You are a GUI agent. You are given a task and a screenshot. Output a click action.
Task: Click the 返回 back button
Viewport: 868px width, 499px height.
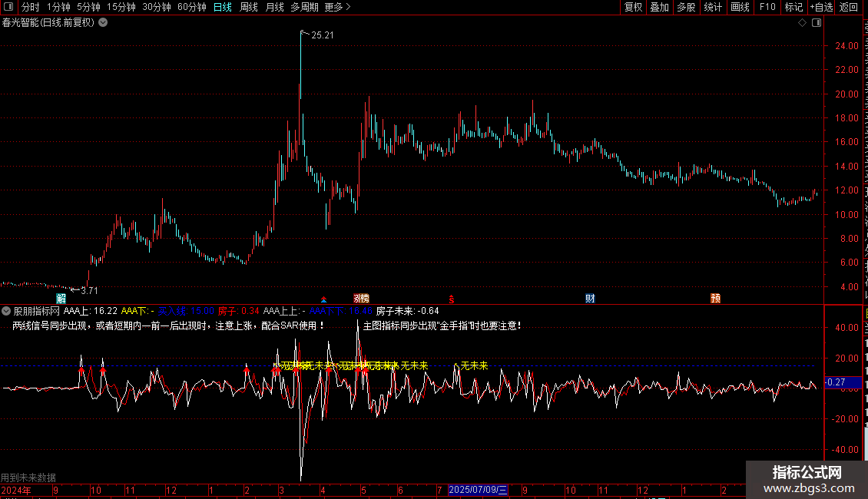click(849, 7)
